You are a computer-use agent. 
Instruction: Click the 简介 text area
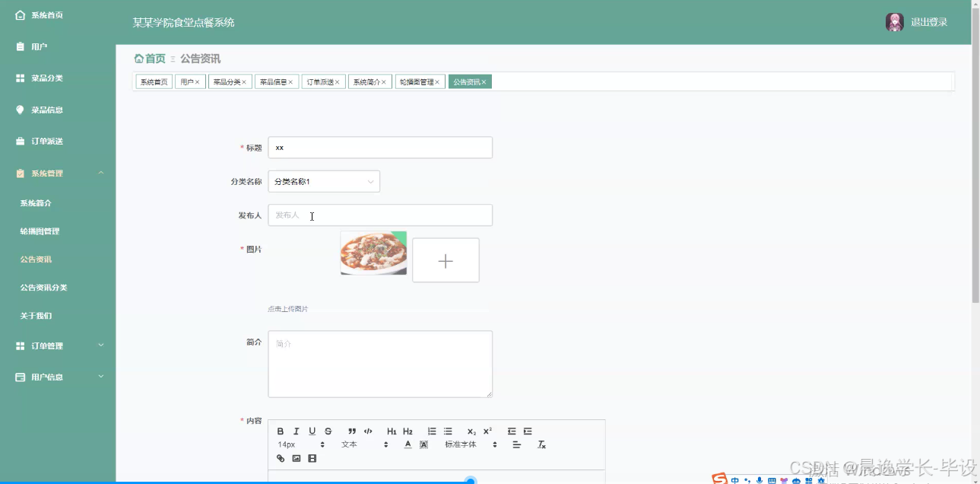click(x=380, y=364)
